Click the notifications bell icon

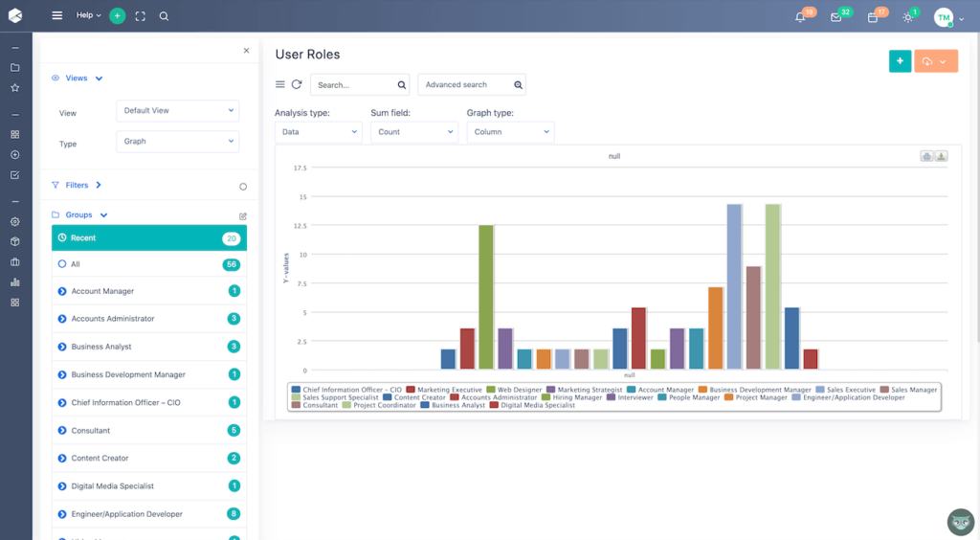click(800, 17)
